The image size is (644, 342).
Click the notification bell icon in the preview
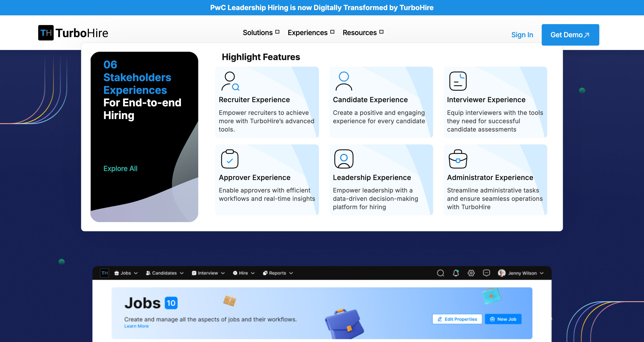point(456,273)
